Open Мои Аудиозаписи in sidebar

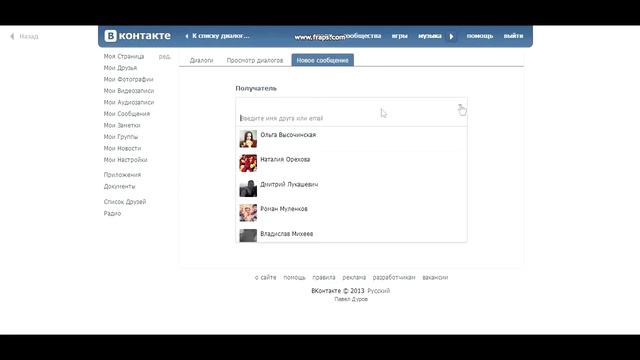[x=129, y=102]
